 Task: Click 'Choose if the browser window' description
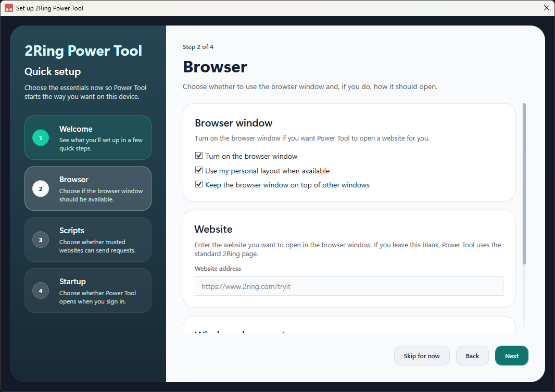click(101, 195)
